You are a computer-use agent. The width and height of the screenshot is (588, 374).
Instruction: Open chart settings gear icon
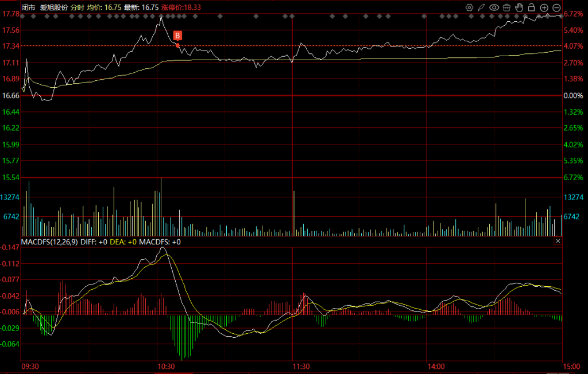click(x=469, y=7)
